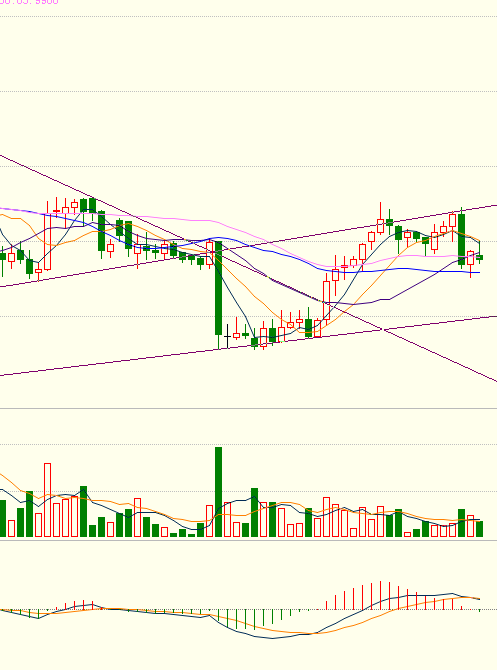Click the red candle with the highest upper wick at the rally peak
Screen dimensions: 497x670
pos(380,218)
